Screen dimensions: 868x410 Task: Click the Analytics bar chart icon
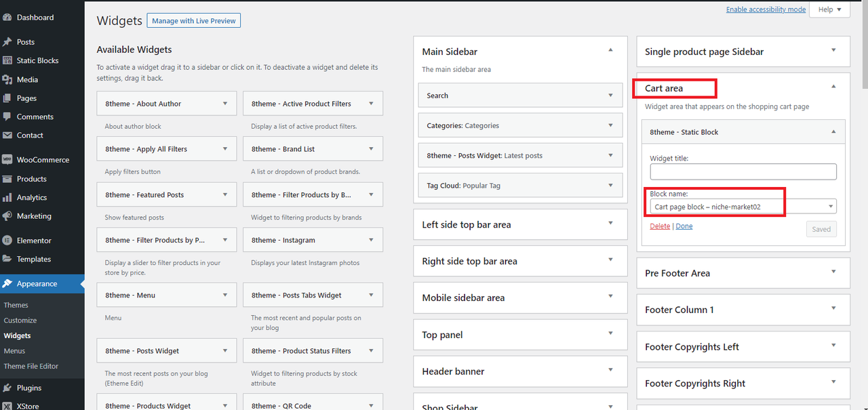[7, 197]
